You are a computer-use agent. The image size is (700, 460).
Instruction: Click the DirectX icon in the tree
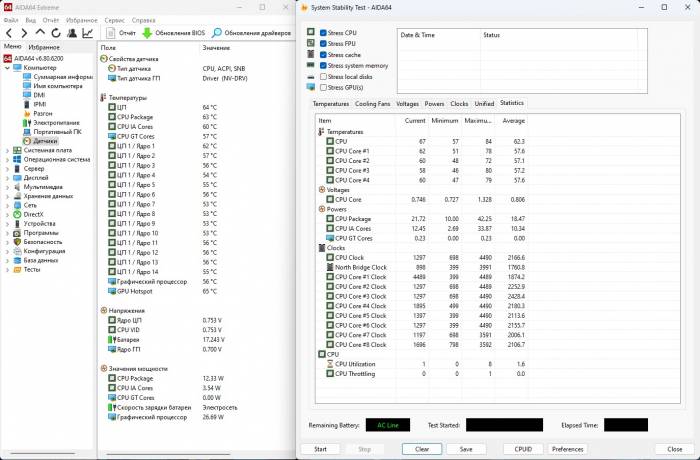17,214
